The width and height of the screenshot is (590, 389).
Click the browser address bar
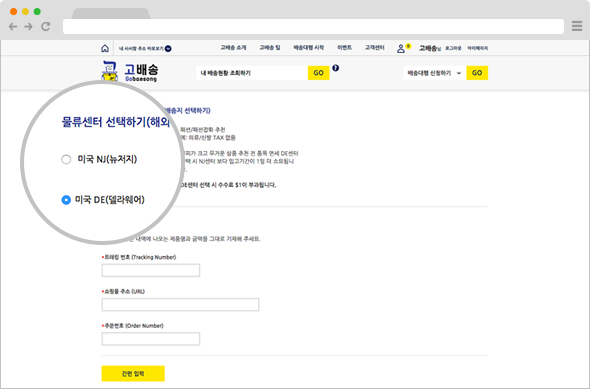(x=313, y=26)
